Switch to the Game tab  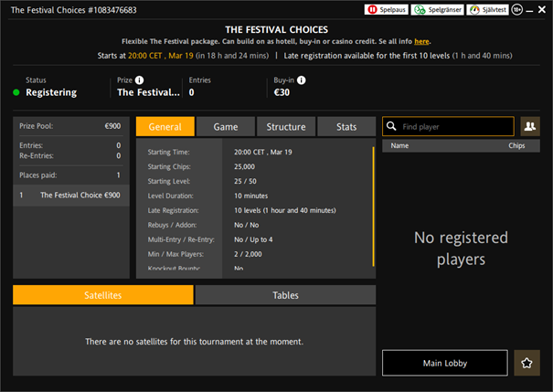coord(226,127)
